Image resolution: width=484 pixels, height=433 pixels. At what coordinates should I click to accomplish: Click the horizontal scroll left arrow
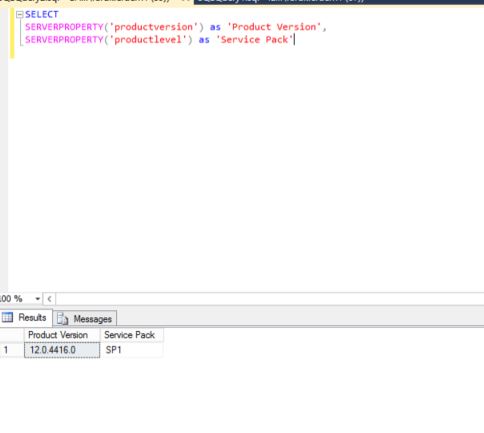coord(49,299)
